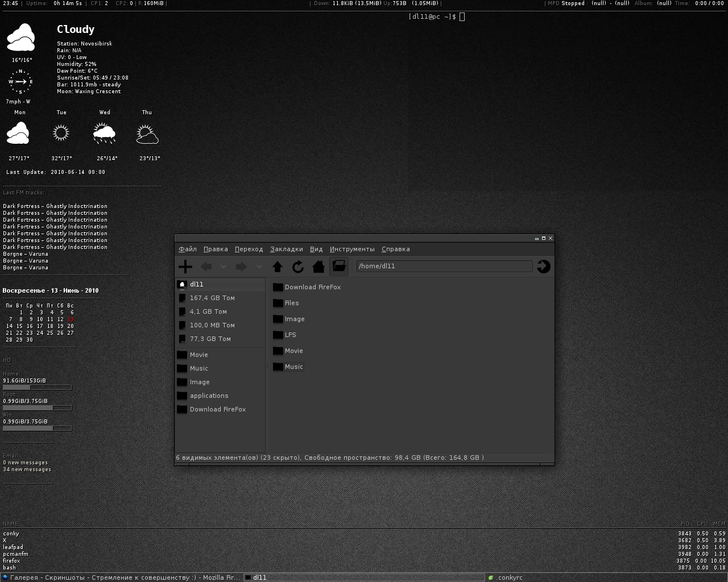
Task: Select the Music folder in the file list
Action: pyautogui.click(x=288, y=367)
